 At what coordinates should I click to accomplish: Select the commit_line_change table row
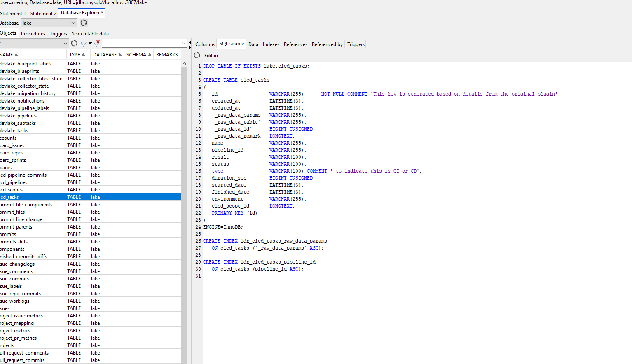90,219
